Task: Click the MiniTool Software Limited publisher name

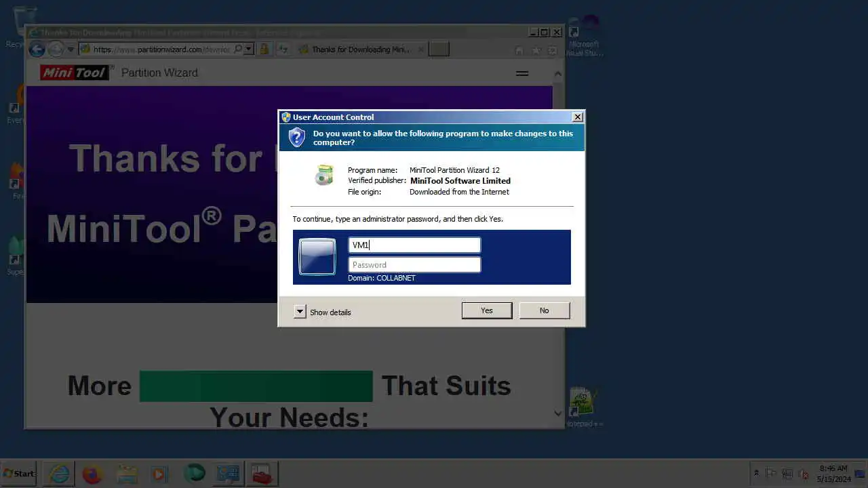Action: point(460,181)
